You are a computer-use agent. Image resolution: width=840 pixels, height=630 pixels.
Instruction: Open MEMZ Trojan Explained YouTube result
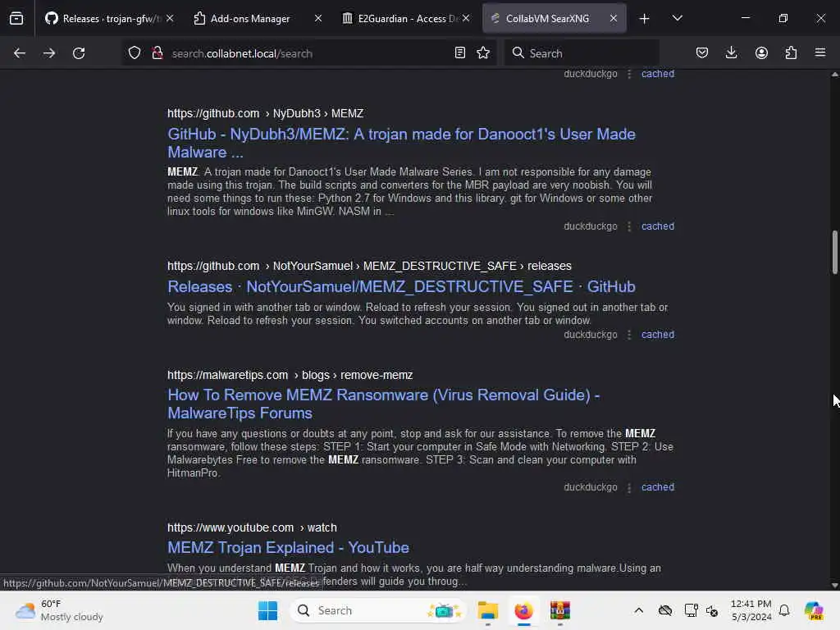[288, 547]
